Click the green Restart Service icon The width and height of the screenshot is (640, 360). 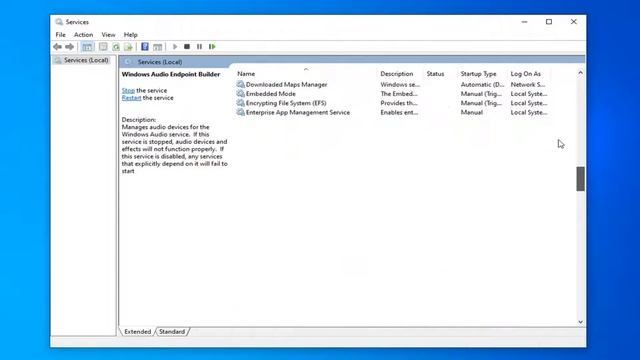212,47
